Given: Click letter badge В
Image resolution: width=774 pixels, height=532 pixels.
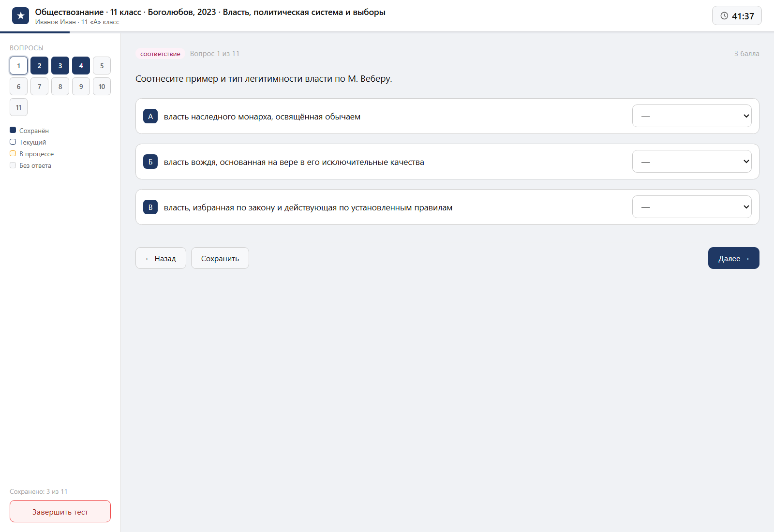Looking at the screenshot, I should [x=150, y=207].
